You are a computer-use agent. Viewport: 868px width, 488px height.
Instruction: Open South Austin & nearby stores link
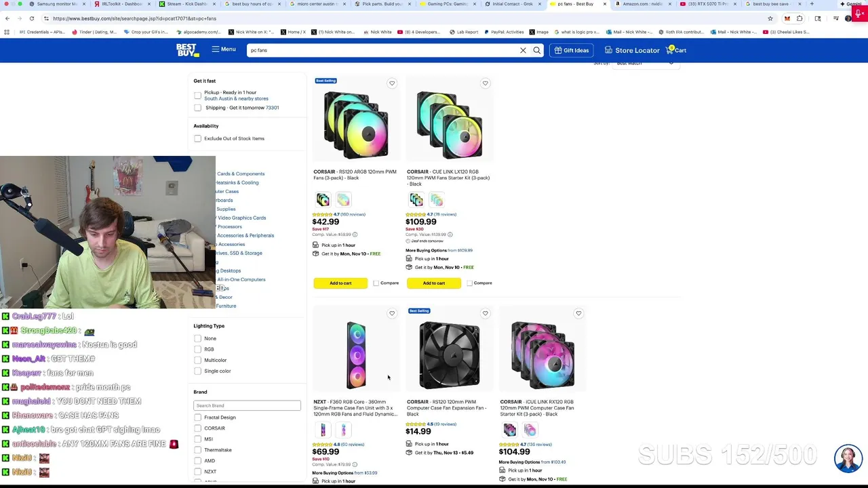(x=236, y=99)
